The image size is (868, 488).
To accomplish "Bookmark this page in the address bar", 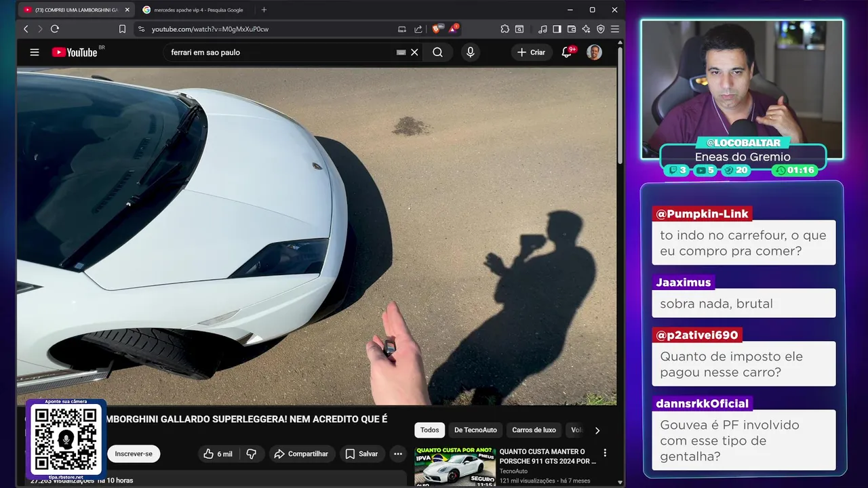I will 122,29.
